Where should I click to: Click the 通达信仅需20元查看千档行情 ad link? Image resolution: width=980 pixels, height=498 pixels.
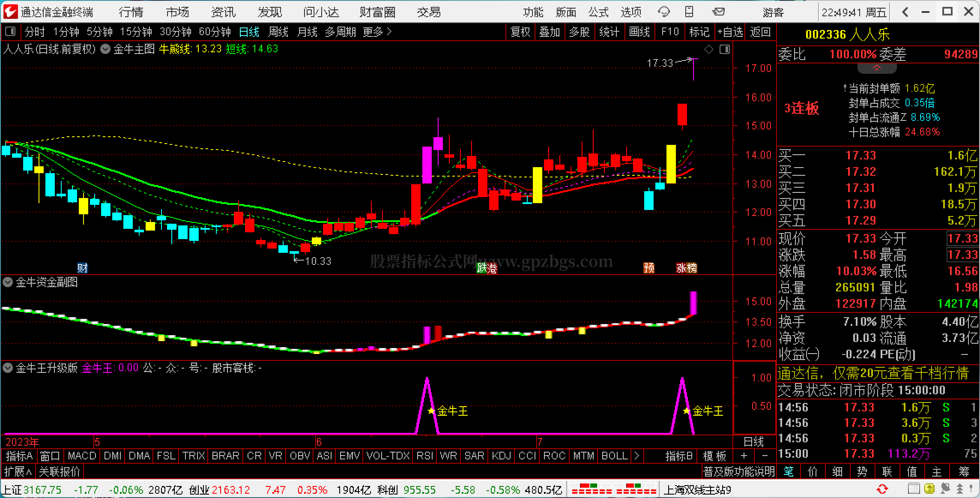tap(873, 373)
